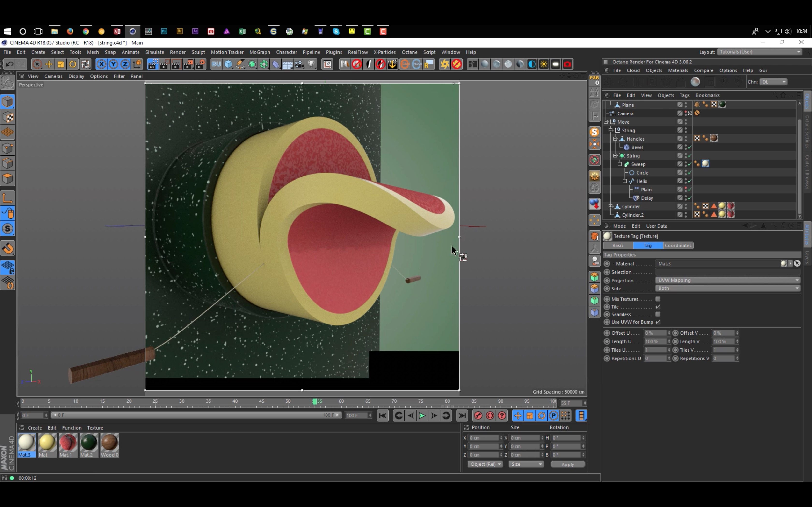Click Apply button in position panel

[568, 464]
